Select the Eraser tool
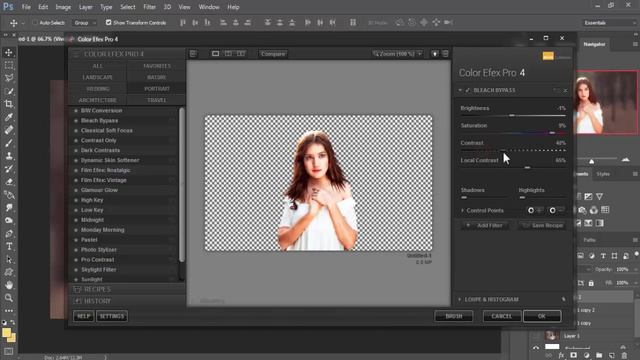The width and height of the screenshot is (640, 360). click(9, 182)
